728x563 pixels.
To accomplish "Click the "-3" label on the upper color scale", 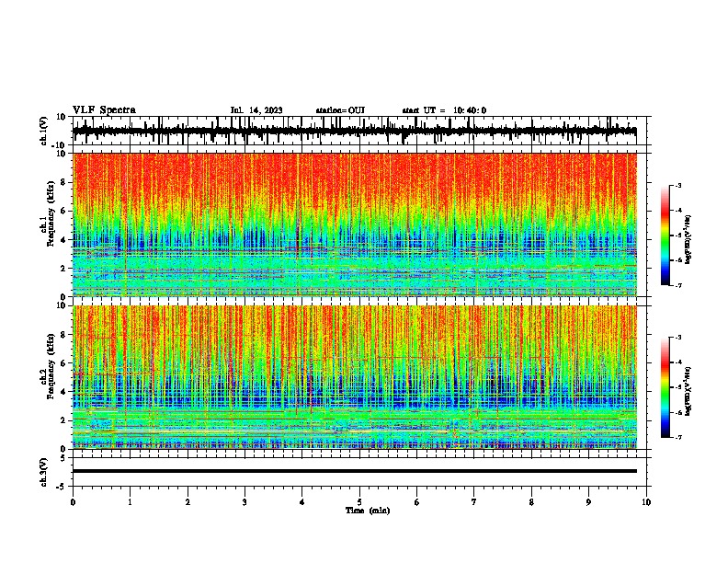I will [x=677, y=185].
